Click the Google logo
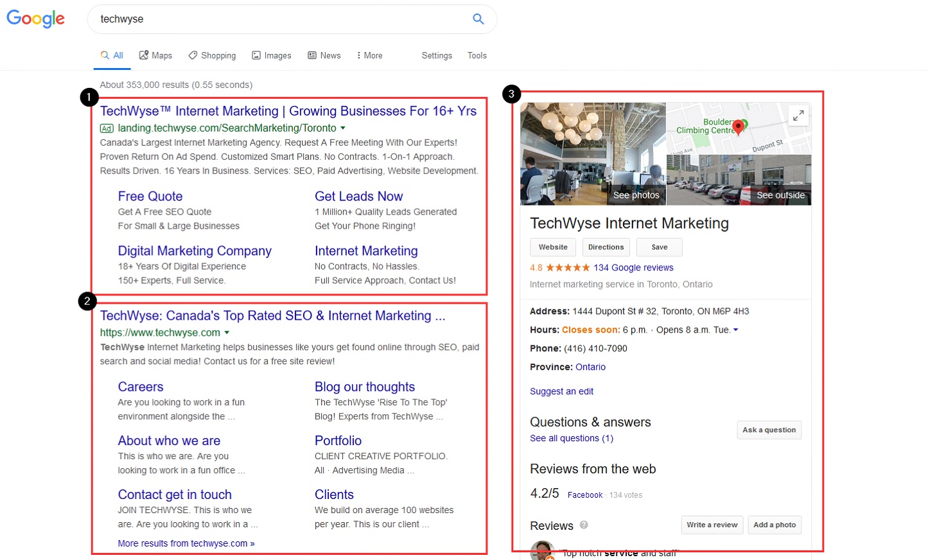 [x=36, y=19]
